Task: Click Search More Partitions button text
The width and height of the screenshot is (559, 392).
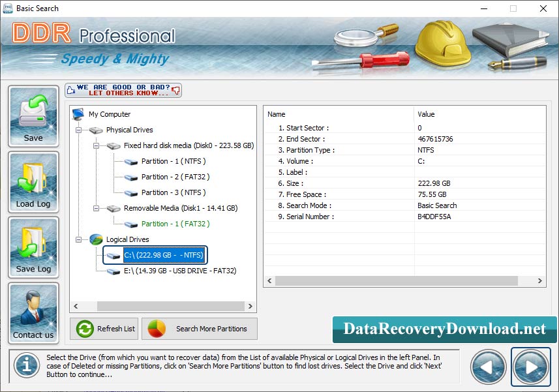Action: click(211, 329)
